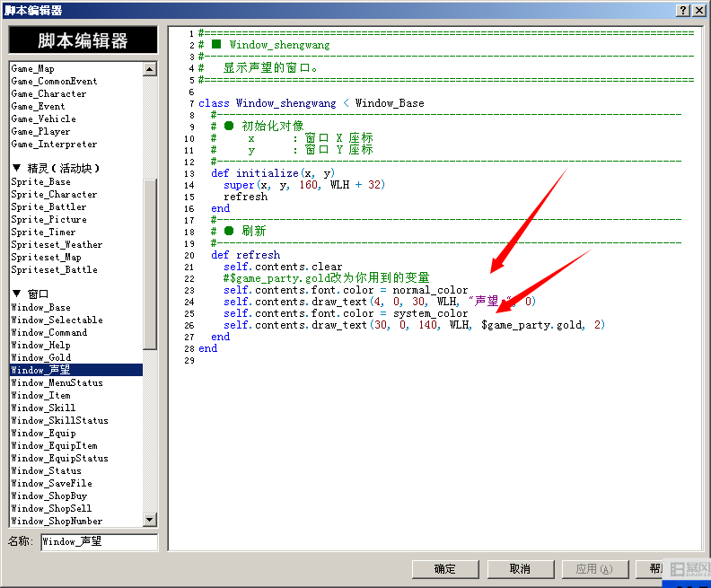Select Window_Item script

tap(40, 396)
